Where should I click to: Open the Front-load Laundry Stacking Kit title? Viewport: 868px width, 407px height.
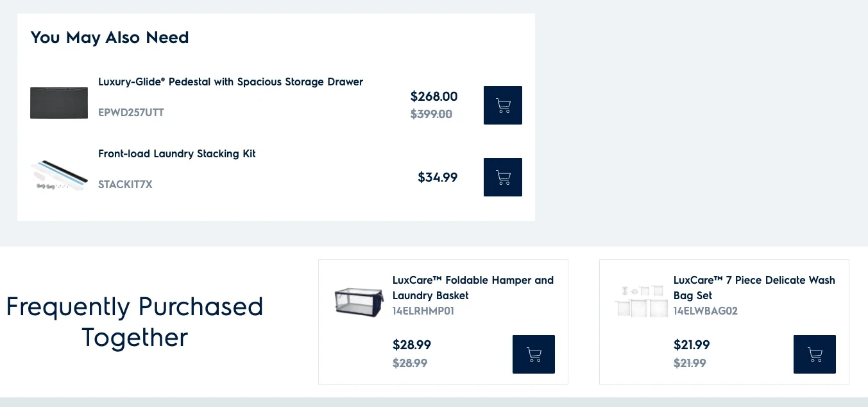tap(177, 154)
